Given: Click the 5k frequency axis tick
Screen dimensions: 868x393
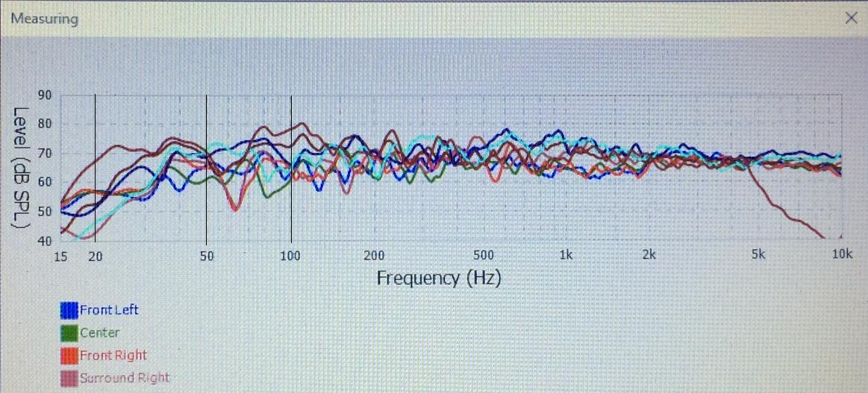Looking at the screenshot, I should [758, 255].
